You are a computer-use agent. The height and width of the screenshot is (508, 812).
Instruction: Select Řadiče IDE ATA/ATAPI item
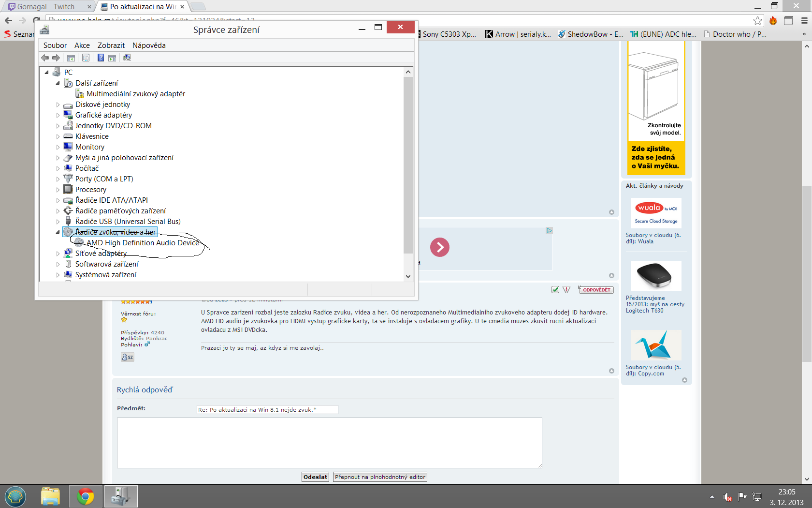[112, 200]
